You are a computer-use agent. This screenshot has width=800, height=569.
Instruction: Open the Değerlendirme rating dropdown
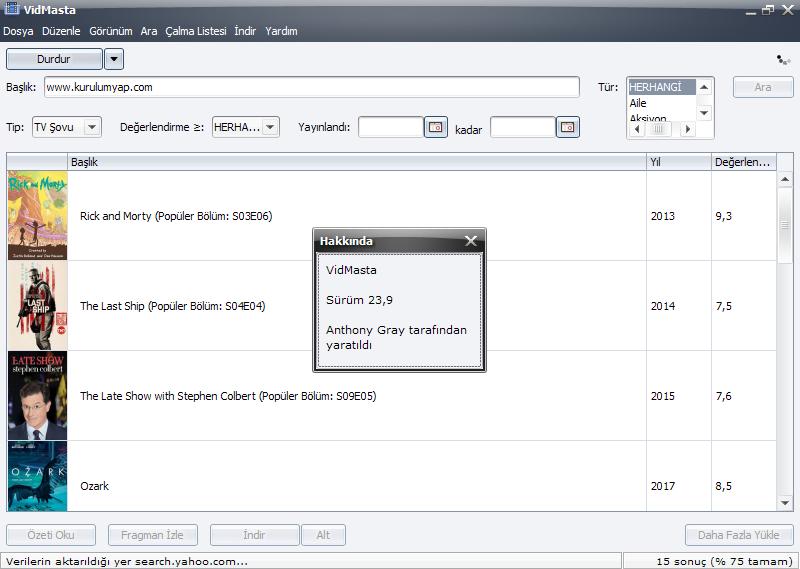(245, 127)
